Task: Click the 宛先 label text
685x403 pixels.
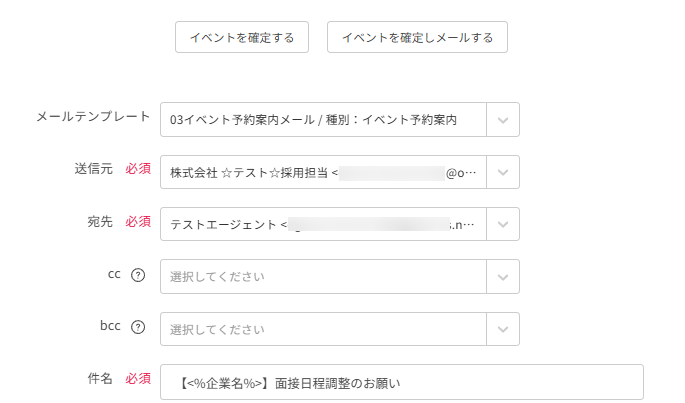Action: pos(99,221)
